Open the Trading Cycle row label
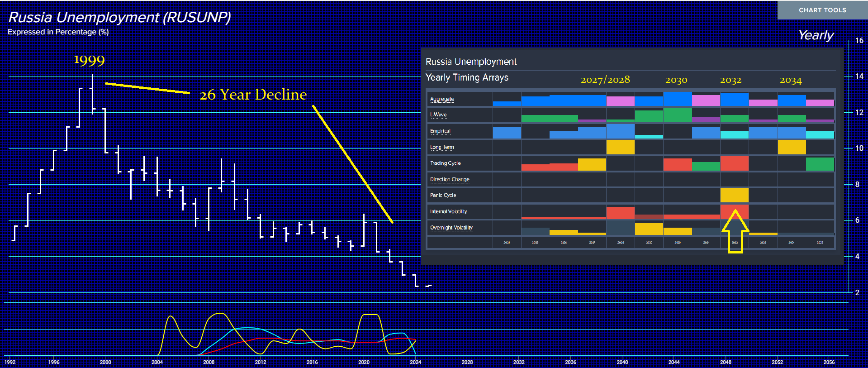 [445, 163]
